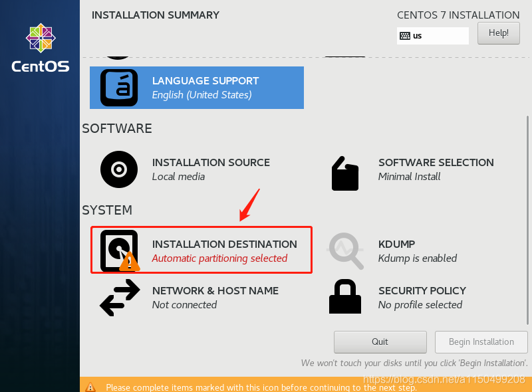This screenshot has width=532, height=392.
Task: Click the Security Policy padlock icon
Action: pos(345,296)
